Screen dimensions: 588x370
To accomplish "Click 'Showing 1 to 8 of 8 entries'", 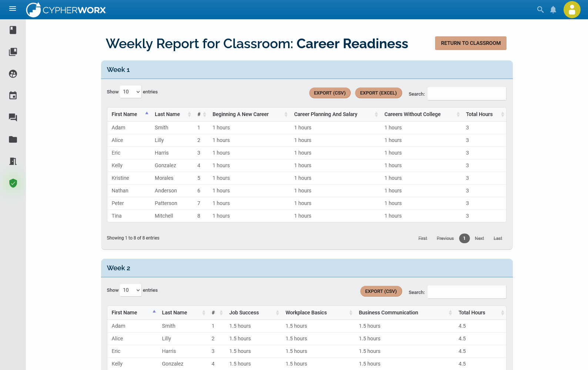I will pos(133,238).
